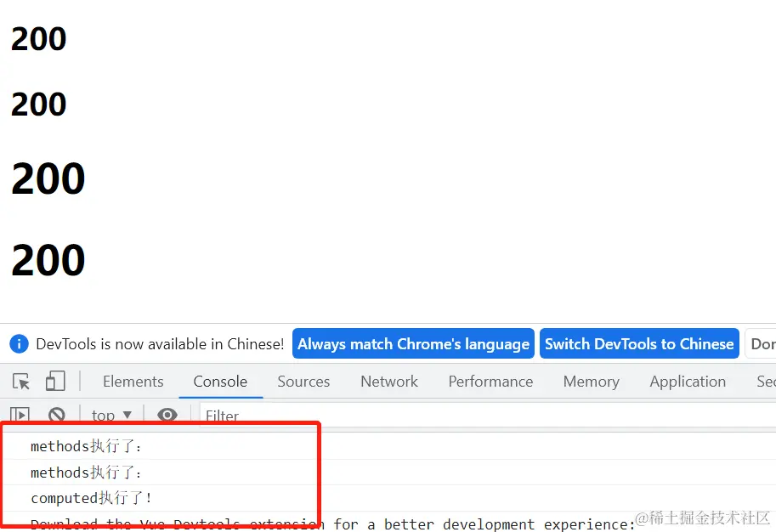Switch to the Elements tab

[x=133, y=382]
